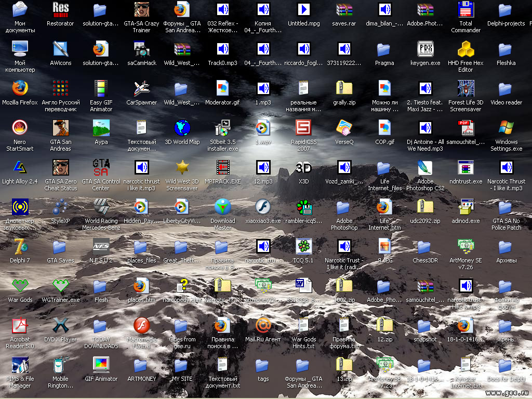Select the Fleshka folder
The image size is (532, 399).
click(506, 49)
